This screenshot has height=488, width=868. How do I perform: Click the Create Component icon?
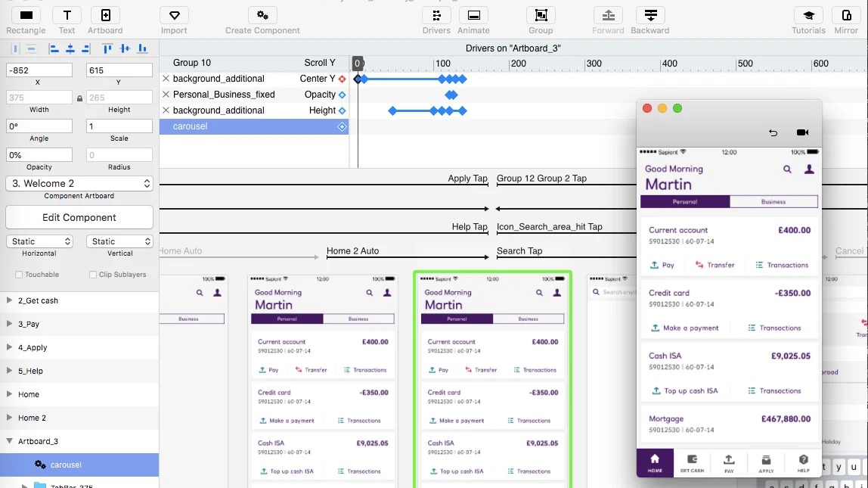pyautogui.click(x=262, y=15)
